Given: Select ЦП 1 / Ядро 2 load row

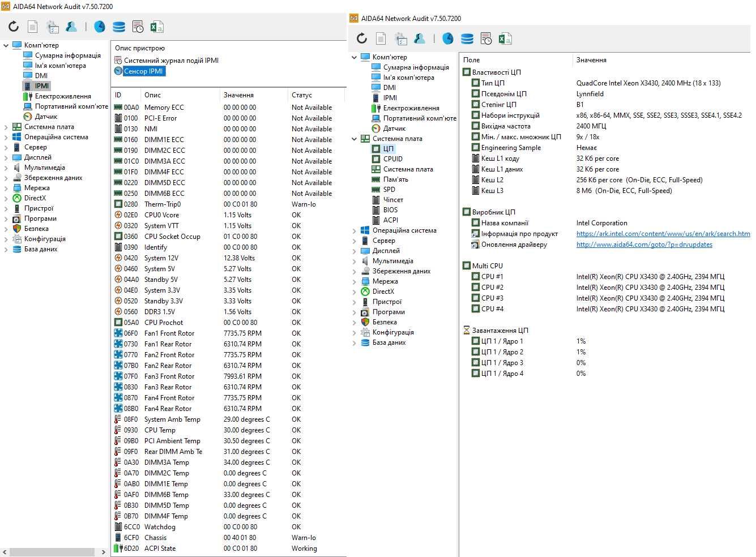Looking at the screenshot, I should pos(606,352).
